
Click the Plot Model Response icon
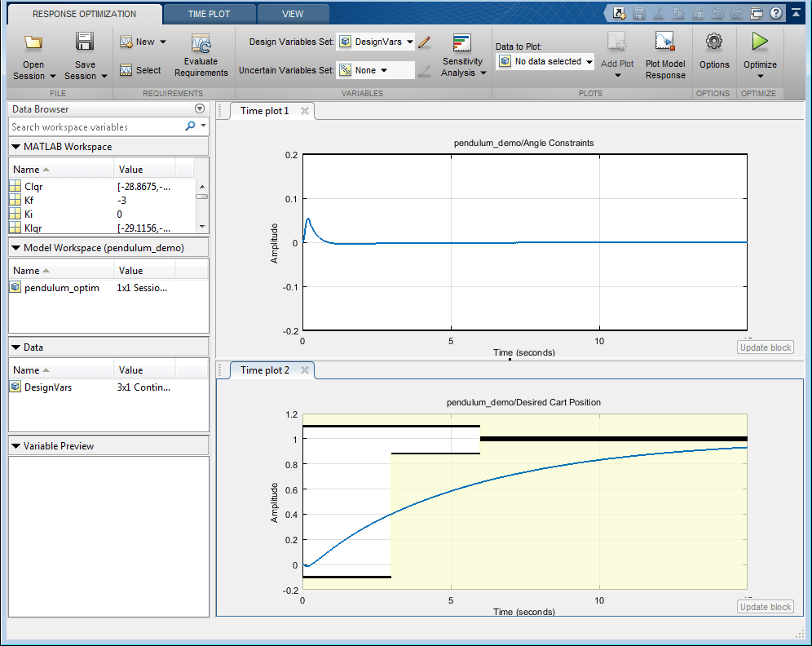tap(665, 42)
